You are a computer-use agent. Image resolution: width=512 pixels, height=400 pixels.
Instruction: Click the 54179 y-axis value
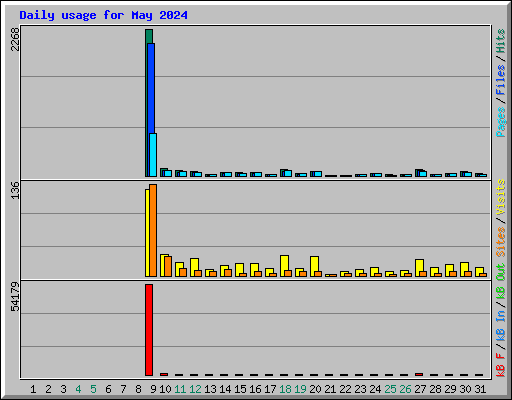tap(15, 297)
